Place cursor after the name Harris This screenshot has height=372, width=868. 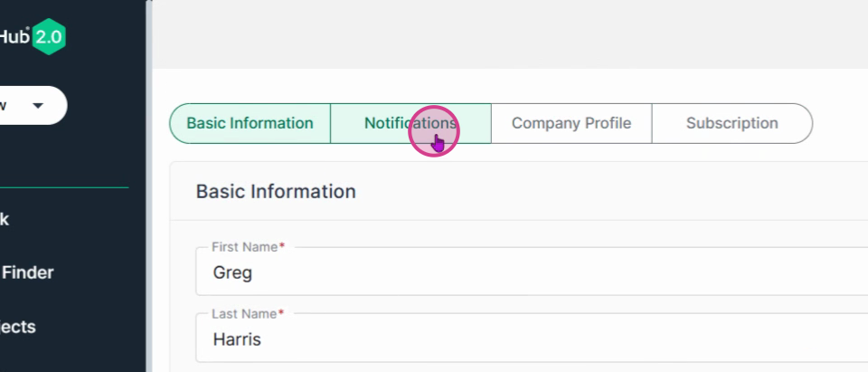(262, 339)
